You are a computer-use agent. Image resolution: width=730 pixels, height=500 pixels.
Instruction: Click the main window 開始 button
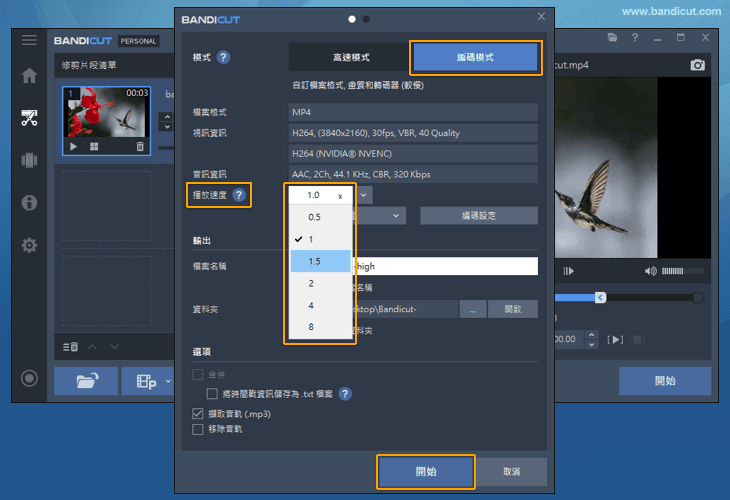pos(665,381)
